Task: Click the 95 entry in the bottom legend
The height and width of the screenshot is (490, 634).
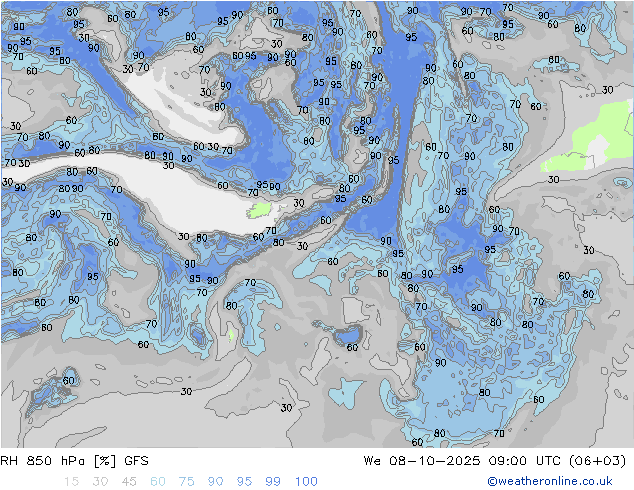Action: [244, 482]
